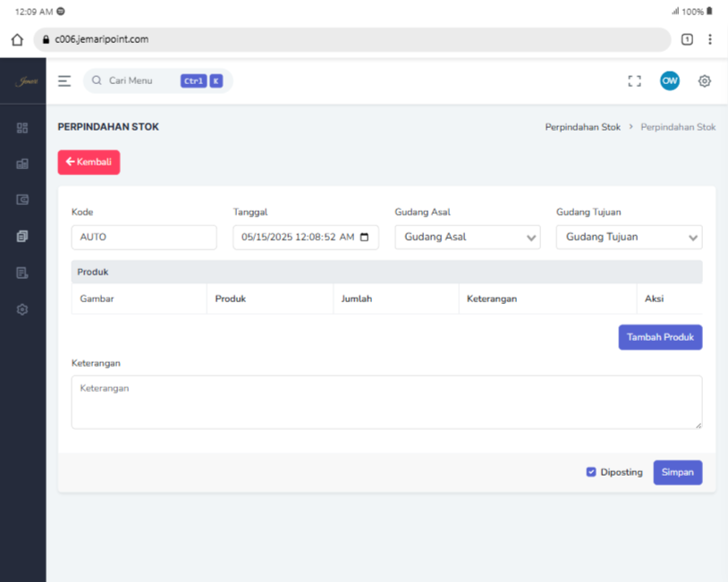This screenshot has height=582, width=728.
Task: Enter fullscreen mode using the top bar icon
Action: click(x=634, y=81)
